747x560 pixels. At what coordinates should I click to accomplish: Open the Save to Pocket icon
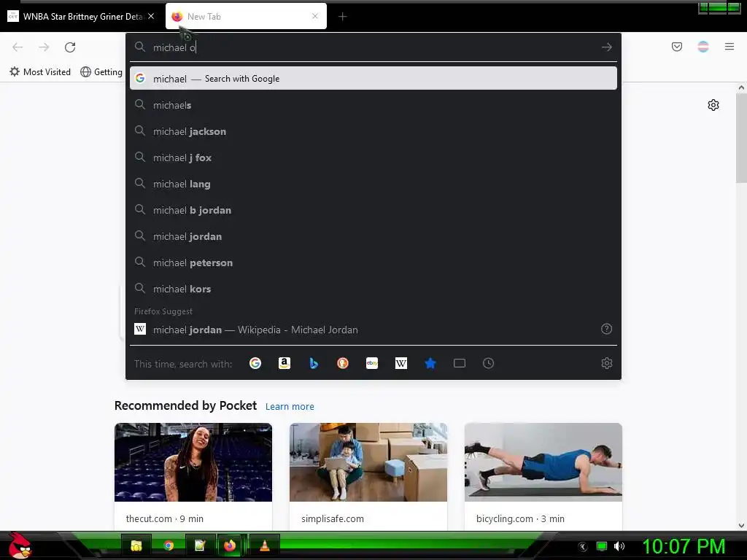[676, 47]
